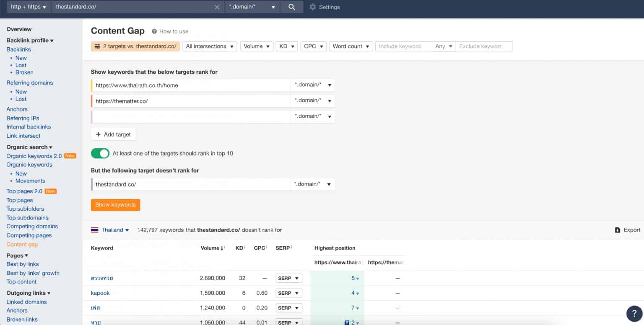Open mode dropdown for thestandard.co target row
This screenshot has width=644, height=325.
tap(313, 184)
